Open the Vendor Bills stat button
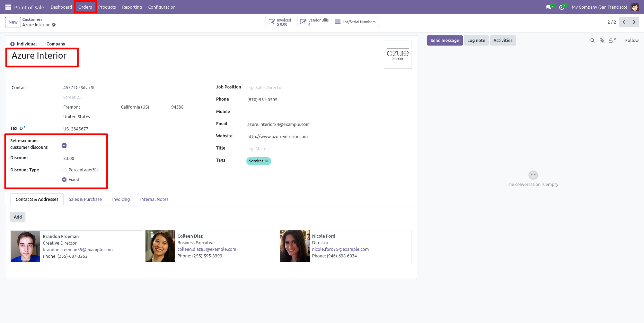The height and width of the screenshot is (323, 644). (x=315, y=22)
